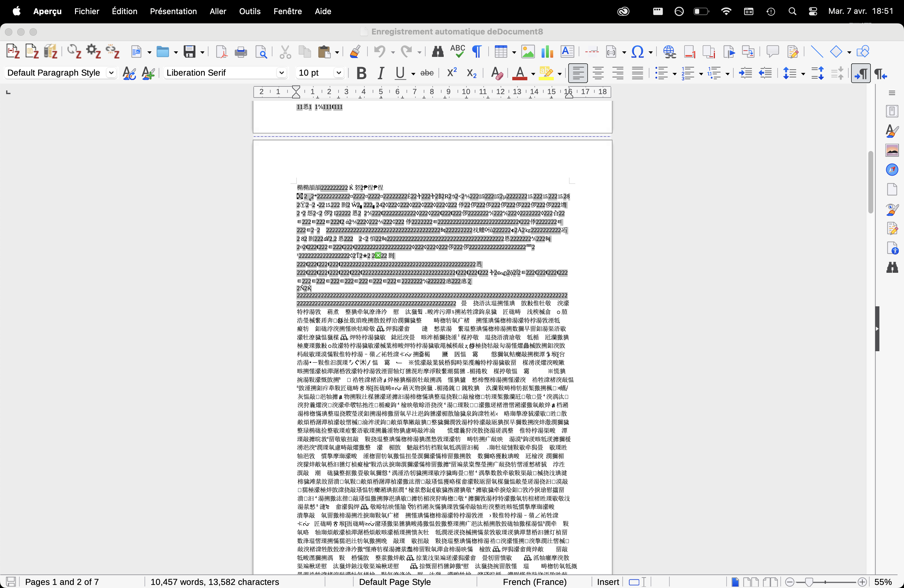
Task: Click the sidebar settings hamburger button
Action: point(892,93)
